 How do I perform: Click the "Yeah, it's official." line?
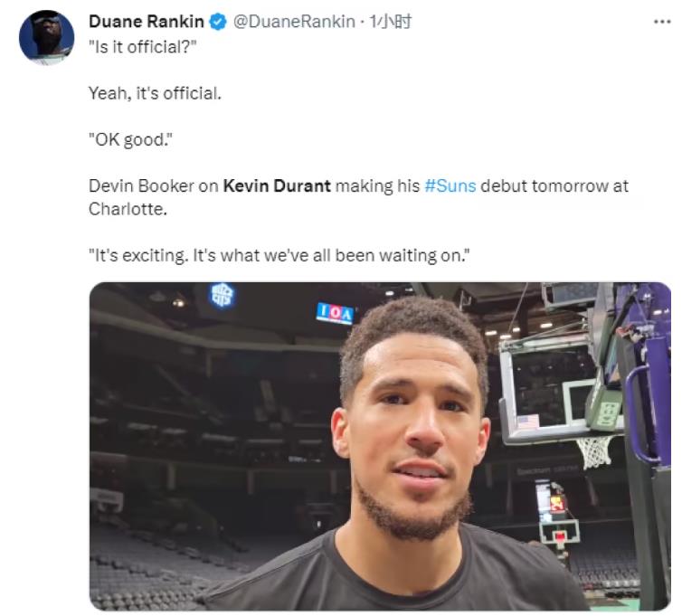pos(155,92)
